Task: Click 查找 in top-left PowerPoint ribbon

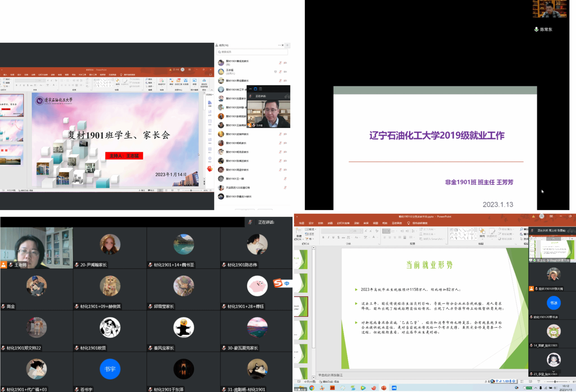Action: [149, 79]
